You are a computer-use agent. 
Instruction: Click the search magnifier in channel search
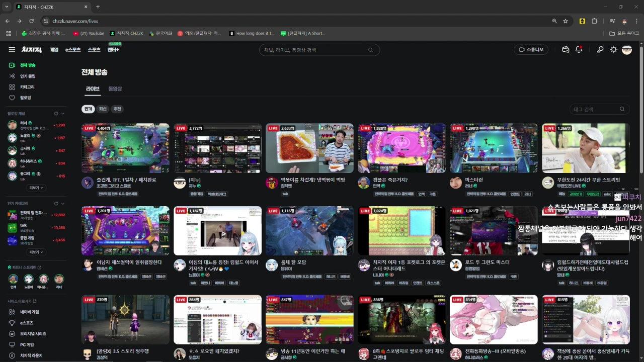(371, 50)
